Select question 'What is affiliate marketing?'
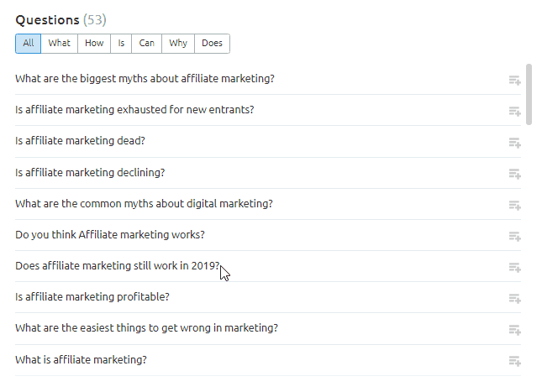This screenshot has width=542, height=392. 81,360
